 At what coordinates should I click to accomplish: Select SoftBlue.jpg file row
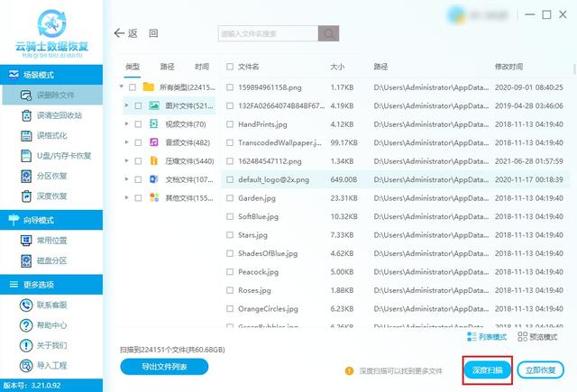coord(395,216)
